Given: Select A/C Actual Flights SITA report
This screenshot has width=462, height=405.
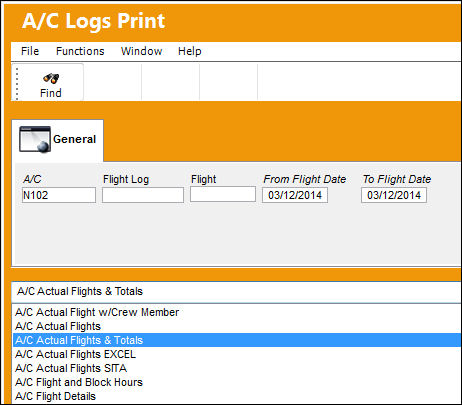Looking at the screenshot, I should [237, 368].
